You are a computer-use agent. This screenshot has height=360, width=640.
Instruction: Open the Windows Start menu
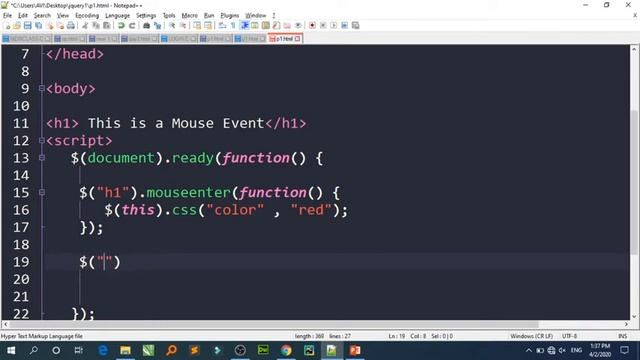(11, 350)
